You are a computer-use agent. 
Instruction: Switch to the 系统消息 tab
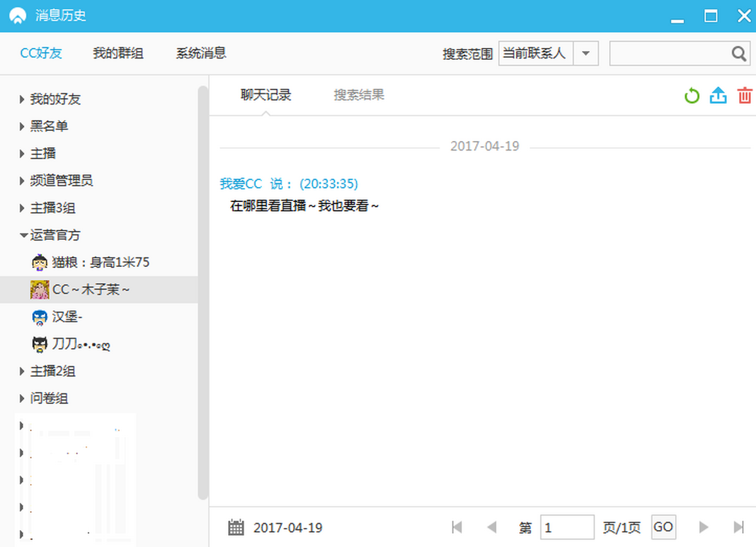(x=200, y=54)
